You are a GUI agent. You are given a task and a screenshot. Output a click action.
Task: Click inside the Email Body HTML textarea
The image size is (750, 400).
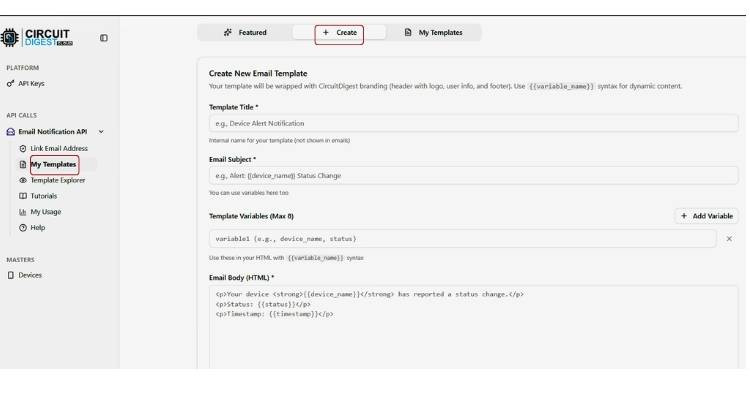474,327
